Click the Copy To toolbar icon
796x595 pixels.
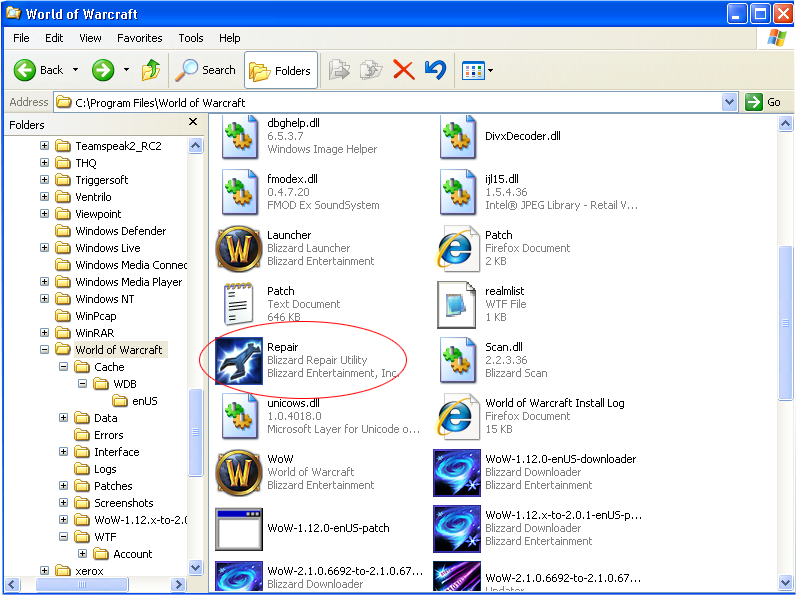point(371,70)
